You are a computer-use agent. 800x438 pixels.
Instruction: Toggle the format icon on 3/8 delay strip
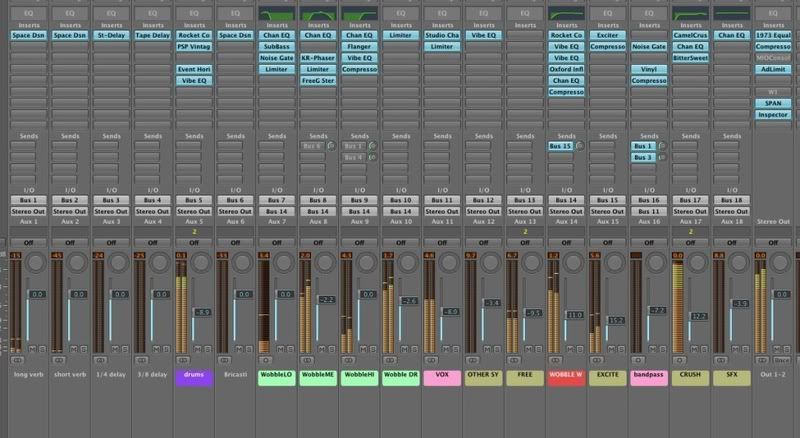[141, 360]
